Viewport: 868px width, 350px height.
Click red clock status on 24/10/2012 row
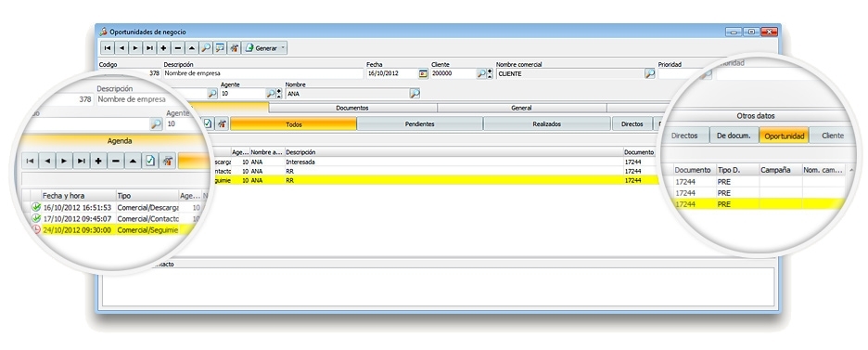tap(36, 229)
